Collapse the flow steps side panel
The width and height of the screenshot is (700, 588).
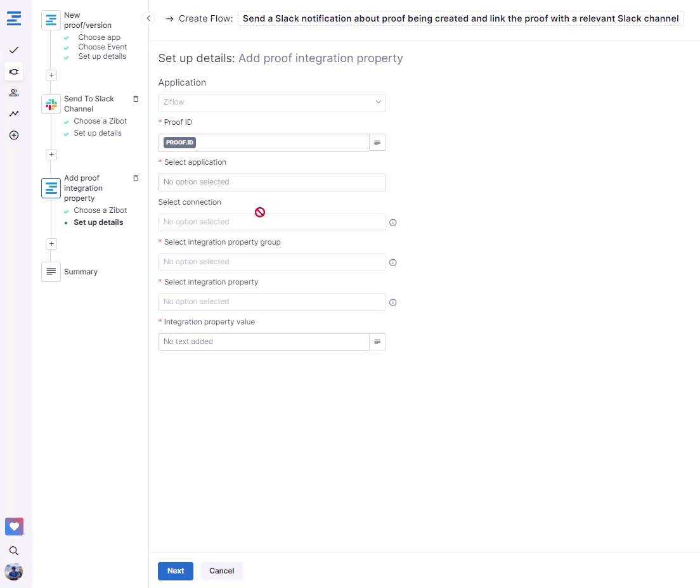(148, 18)
